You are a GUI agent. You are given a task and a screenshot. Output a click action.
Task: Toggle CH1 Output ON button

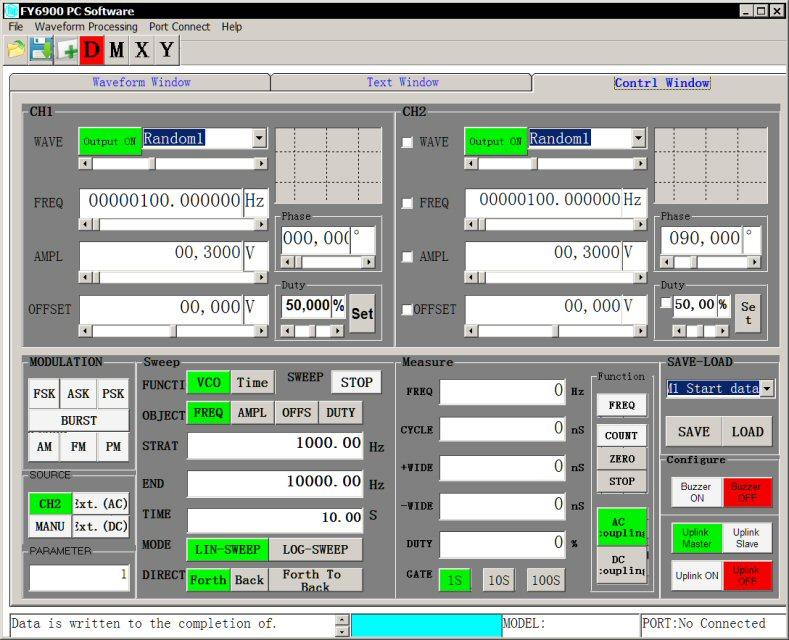point(110,141)
